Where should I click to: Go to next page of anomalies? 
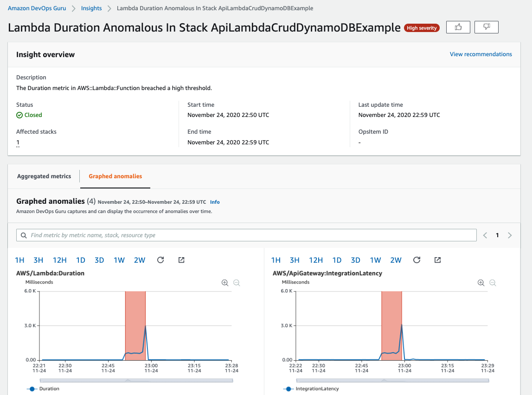[x=510, y=235]
